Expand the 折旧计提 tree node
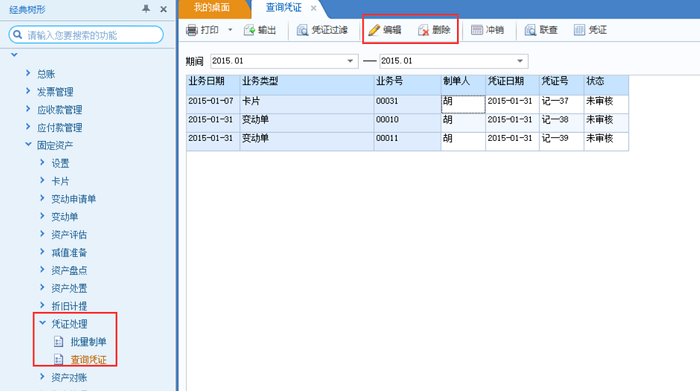 [42, 305]
